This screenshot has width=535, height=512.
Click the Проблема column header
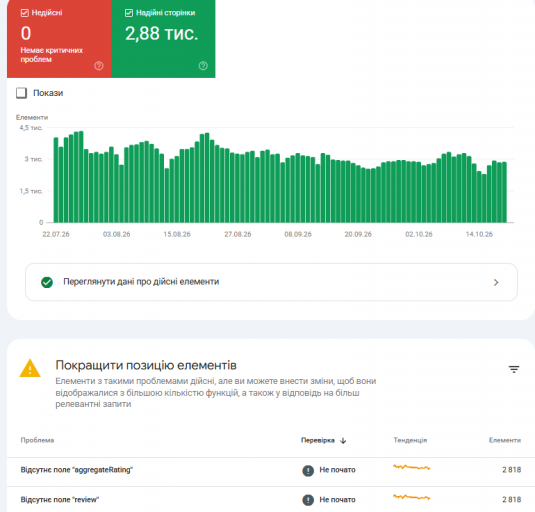point(37,440)
